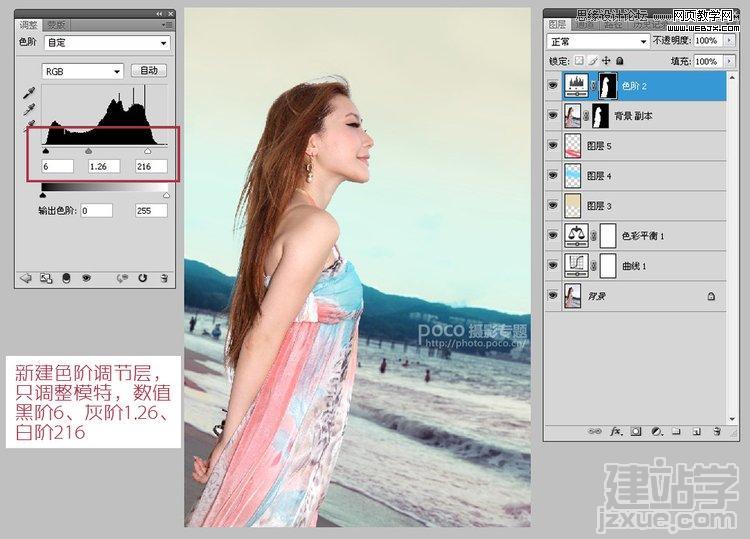Image resolution: width=750 pixels, height=539 pixels.
Task: Lock all padlock icon
Action: (619, 61)
